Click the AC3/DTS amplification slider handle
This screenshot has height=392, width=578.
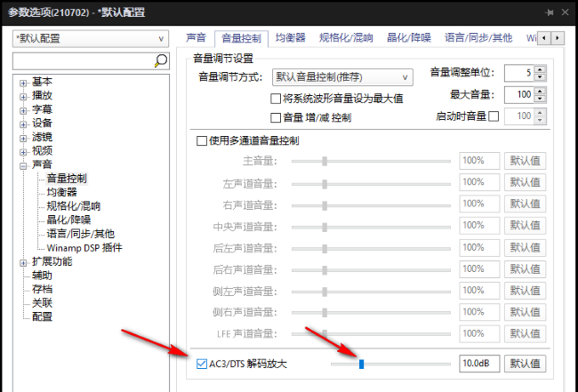[x=362, y=364]
